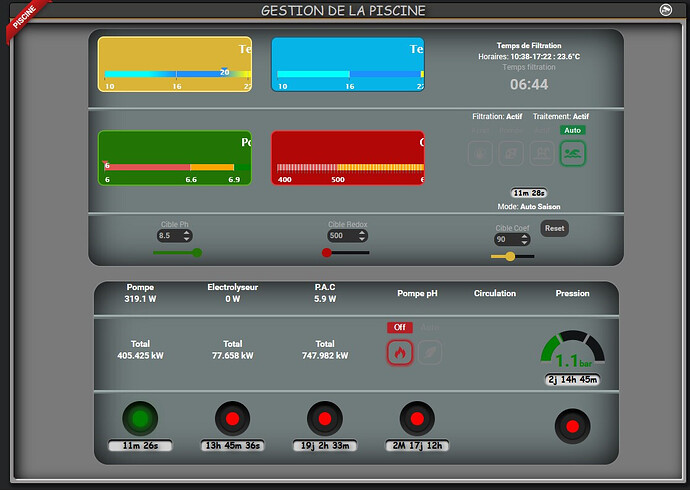Click the Cible Redox value stepper arrows
The image size is (690, 490).
click(361, 236)
